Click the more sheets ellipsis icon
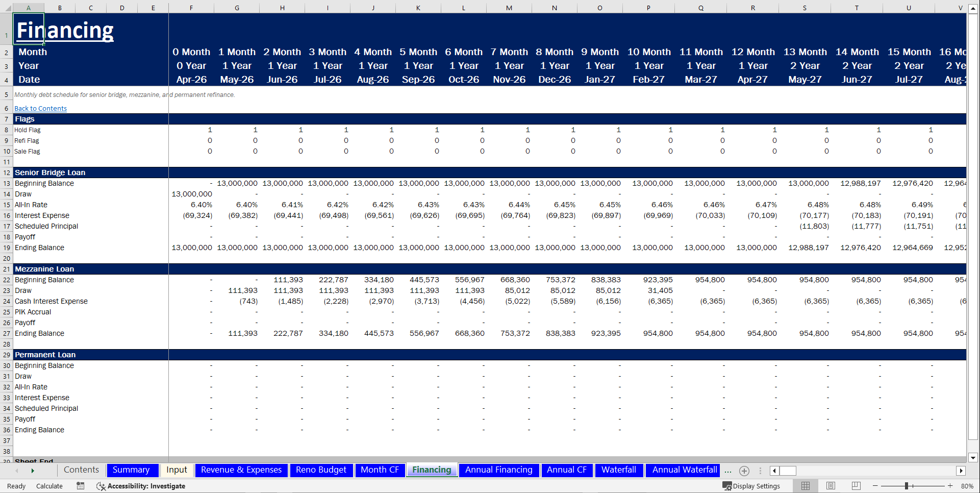Screen dimensions: 980x493 point(728,471)
